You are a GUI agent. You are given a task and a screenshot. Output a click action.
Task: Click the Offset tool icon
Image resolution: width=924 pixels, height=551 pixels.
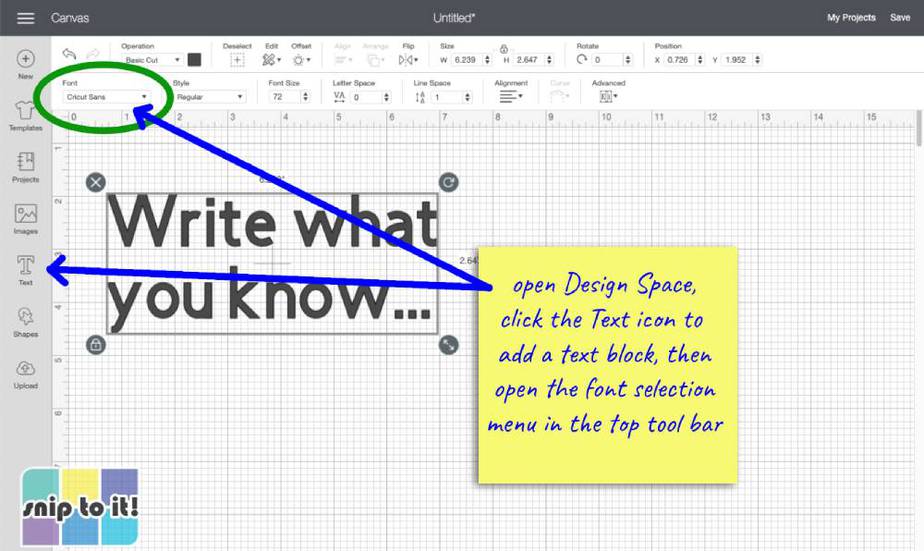[301, 60]
